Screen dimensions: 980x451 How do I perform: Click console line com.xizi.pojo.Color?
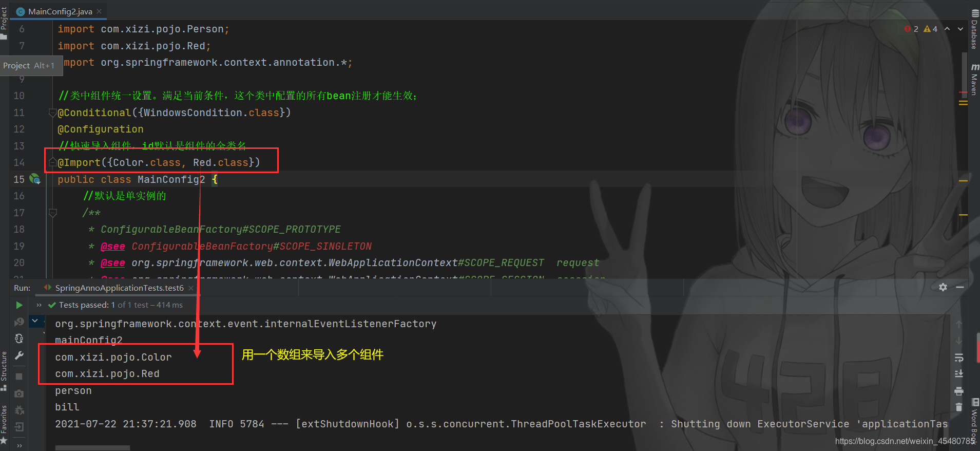(113, 358)
